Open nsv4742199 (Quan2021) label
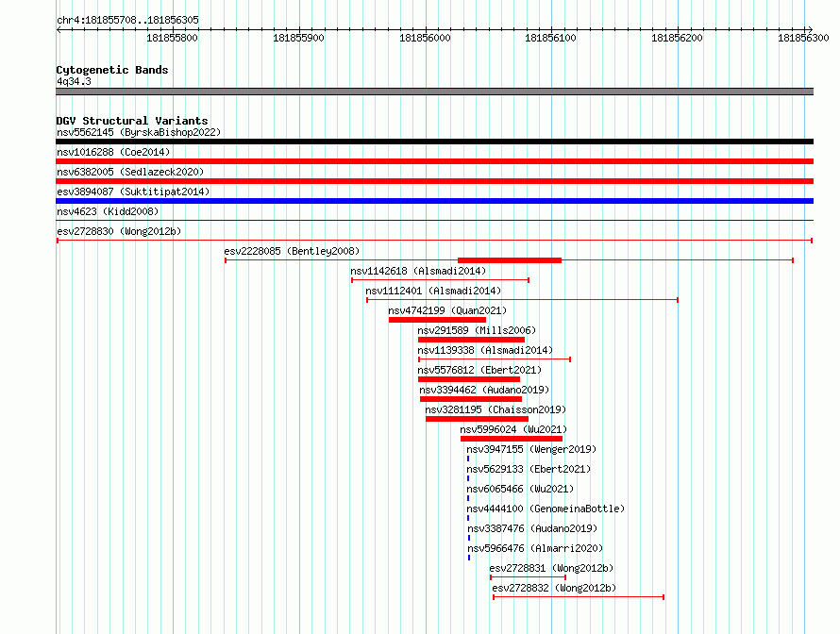This screenshot has height=634, width=840. pyautogui.click(x=447, y=310)
